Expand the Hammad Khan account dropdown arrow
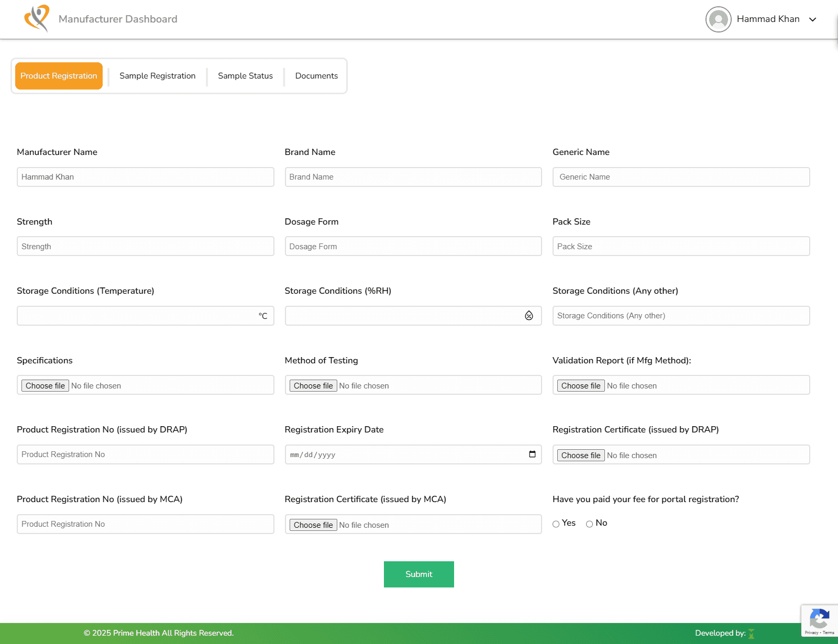Image resolution: width=838 pixels, height=644 pixels. pos(813,19)
